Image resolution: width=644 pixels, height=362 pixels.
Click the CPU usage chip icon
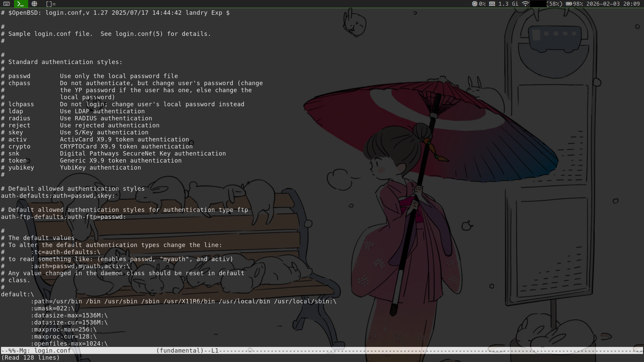pos(474,4)
